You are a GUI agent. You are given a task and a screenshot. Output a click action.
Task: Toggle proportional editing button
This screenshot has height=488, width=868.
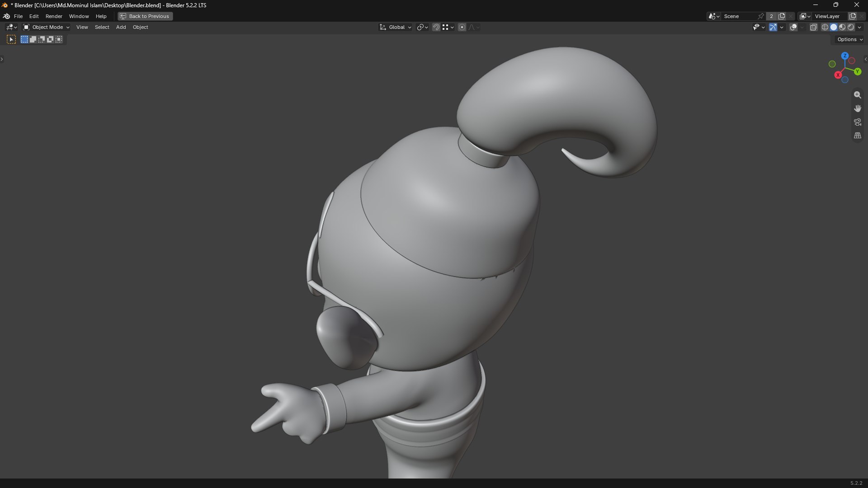462,27
